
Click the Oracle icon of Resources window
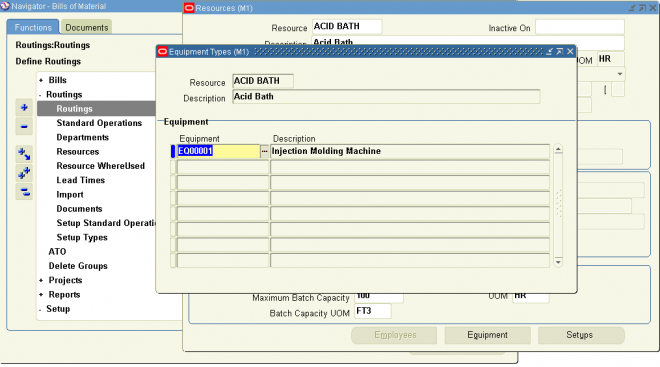pos(189,8)
